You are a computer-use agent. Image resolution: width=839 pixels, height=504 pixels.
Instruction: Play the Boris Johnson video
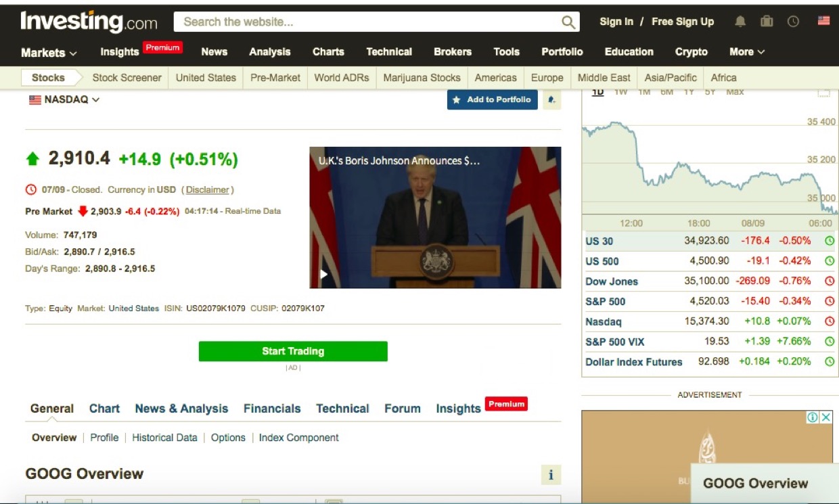point(324,274)
